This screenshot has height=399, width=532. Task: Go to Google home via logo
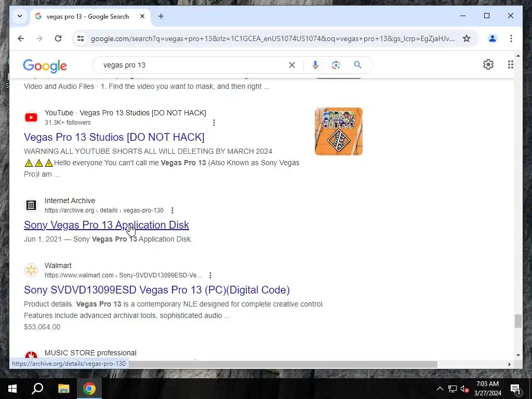coord(45,65)
